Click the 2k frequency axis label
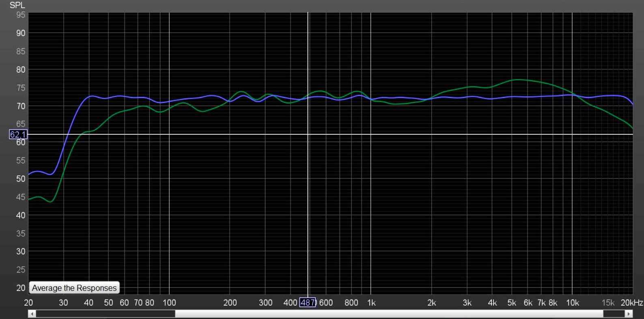Viewport: 644px width, 319px height. tap(431, 303)
